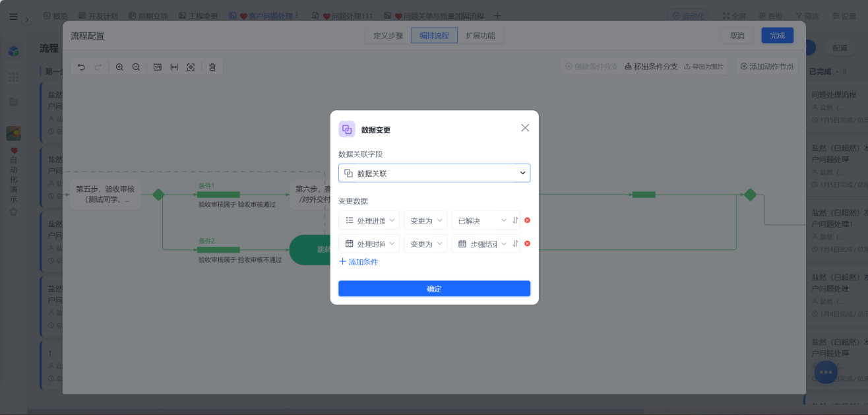The height and width of the screenshot is (415, 868).
Task: Select the 条件1 branch label
Action: tap(206, 186)
